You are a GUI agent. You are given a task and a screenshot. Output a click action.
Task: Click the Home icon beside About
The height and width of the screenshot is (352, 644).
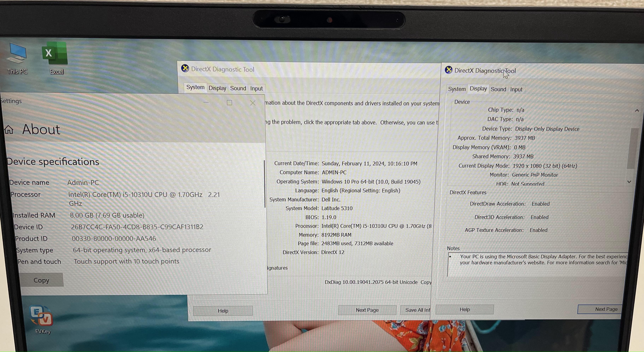coord(9,129)
